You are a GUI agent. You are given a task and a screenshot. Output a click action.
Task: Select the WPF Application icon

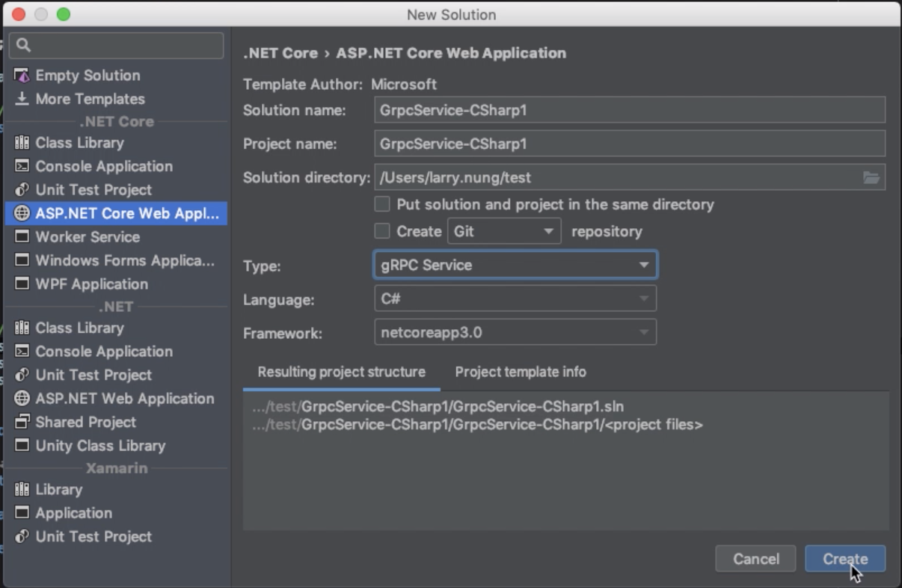point(22,284)
